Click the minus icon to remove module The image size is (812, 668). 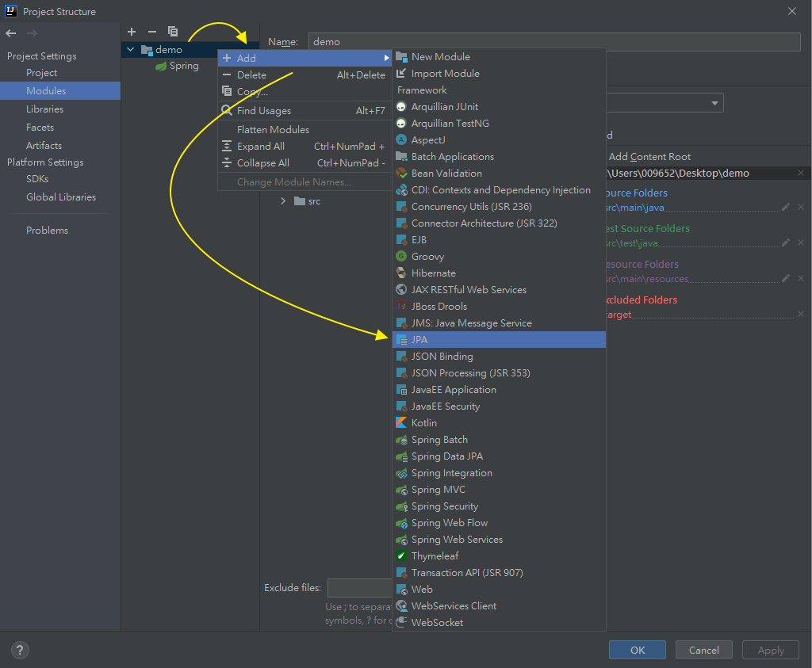click(x=152, y=32)
